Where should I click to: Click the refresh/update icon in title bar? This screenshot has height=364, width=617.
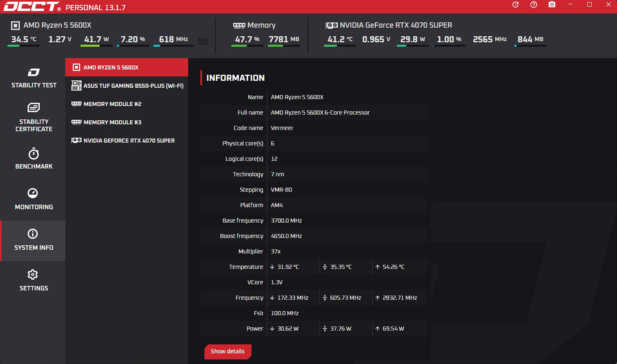pyautogui.click(x=515, y=5)
